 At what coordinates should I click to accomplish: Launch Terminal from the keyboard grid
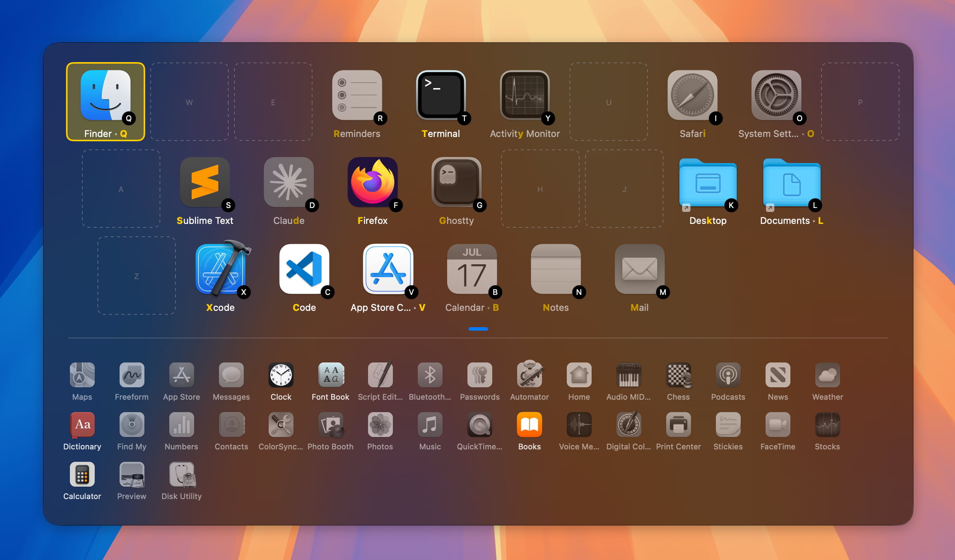441,95
